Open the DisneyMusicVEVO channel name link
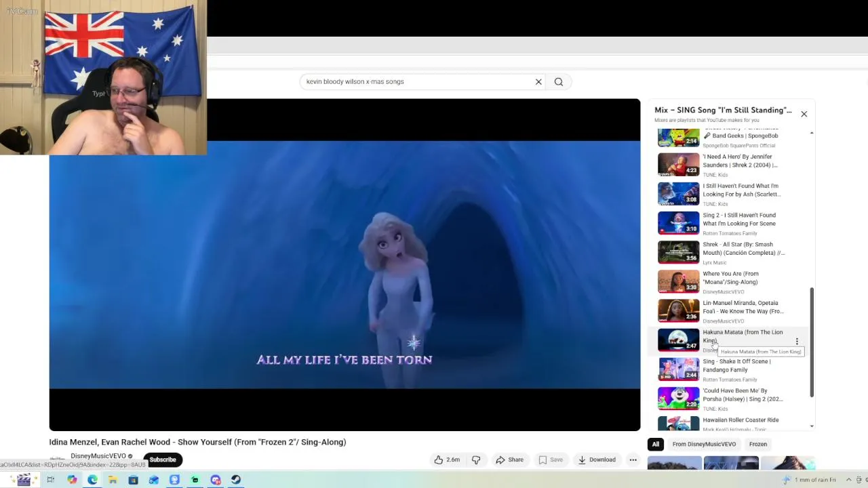This screenshot has width=868, height=488. [x=98, y=456]
